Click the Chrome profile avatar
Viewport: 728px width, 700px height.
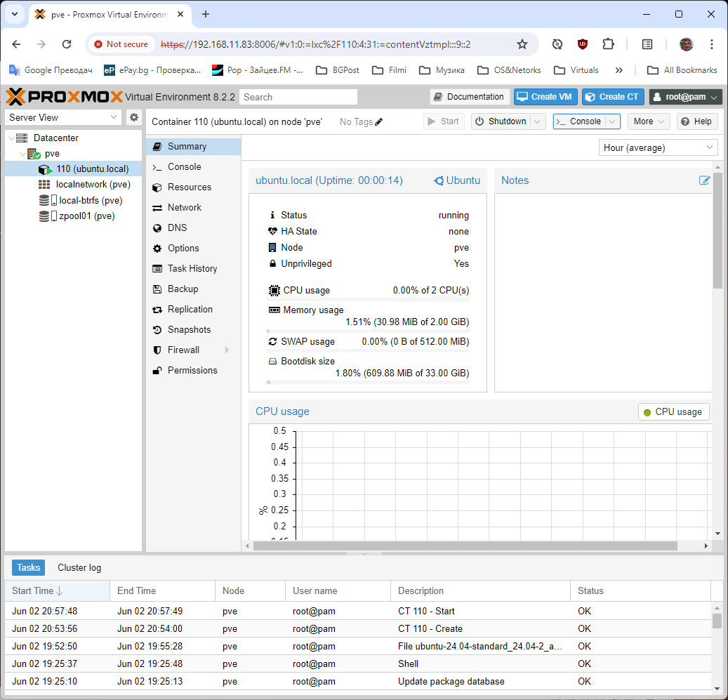click(686, 44)
